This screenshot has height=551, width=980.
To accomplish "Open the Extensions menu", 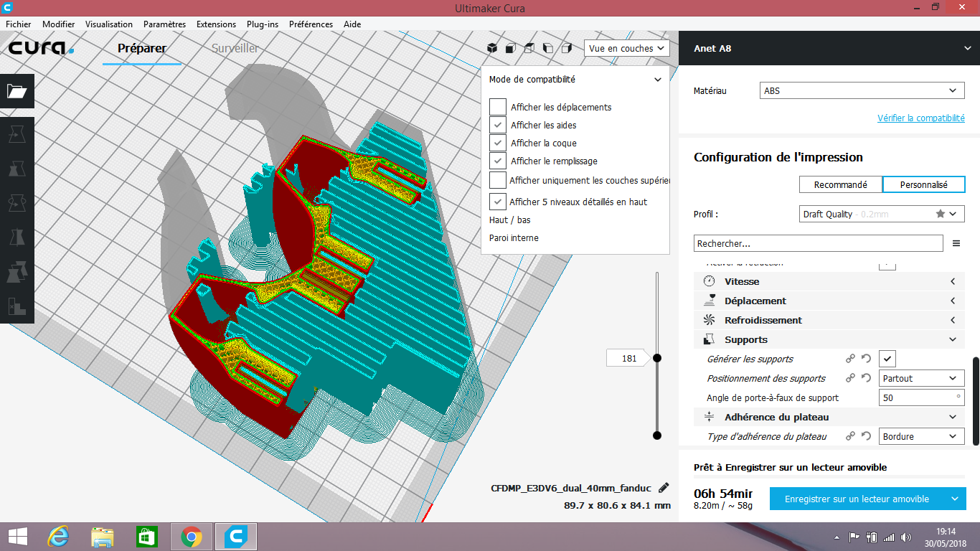I will tap(216, 24).
